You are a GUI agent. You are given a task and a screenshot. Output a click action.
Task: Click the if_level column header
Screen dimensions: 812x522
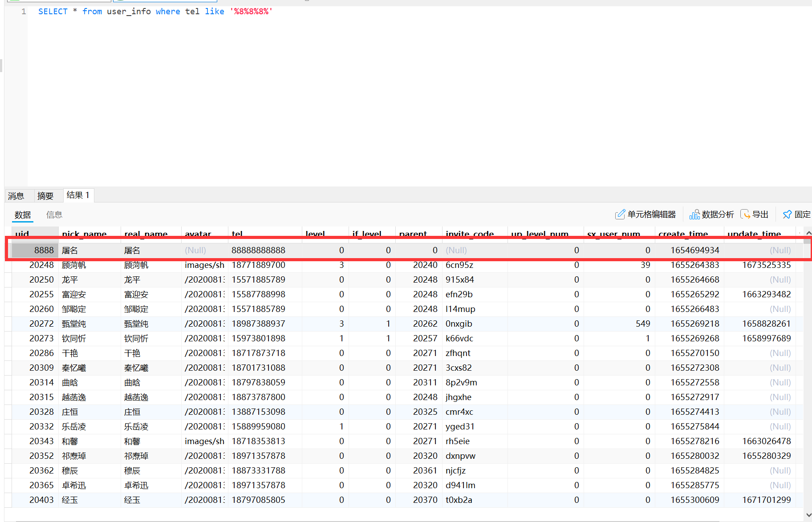pos(372,234)
